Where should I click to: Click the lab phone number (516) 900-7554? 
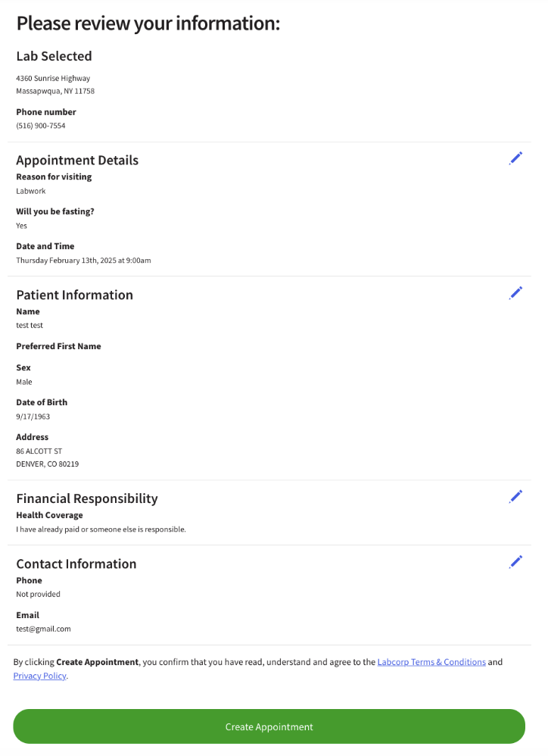41,126
